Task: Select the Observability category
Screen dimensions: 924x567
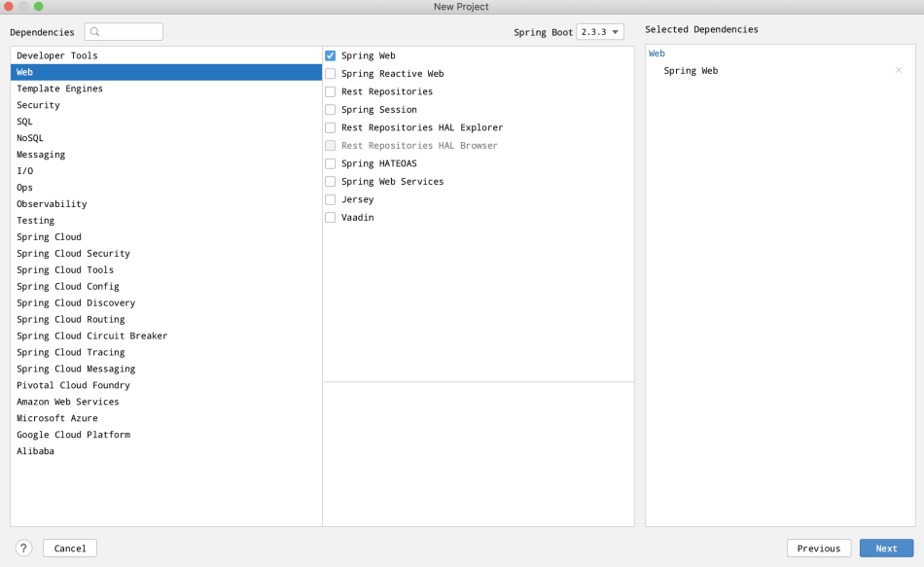Action: (x=166, y=204)
